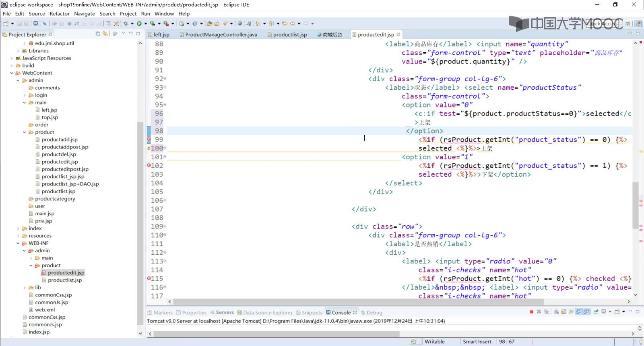Switch to productlist.jsp editor tab
This screenshot has height=346, width=644.
287,35
